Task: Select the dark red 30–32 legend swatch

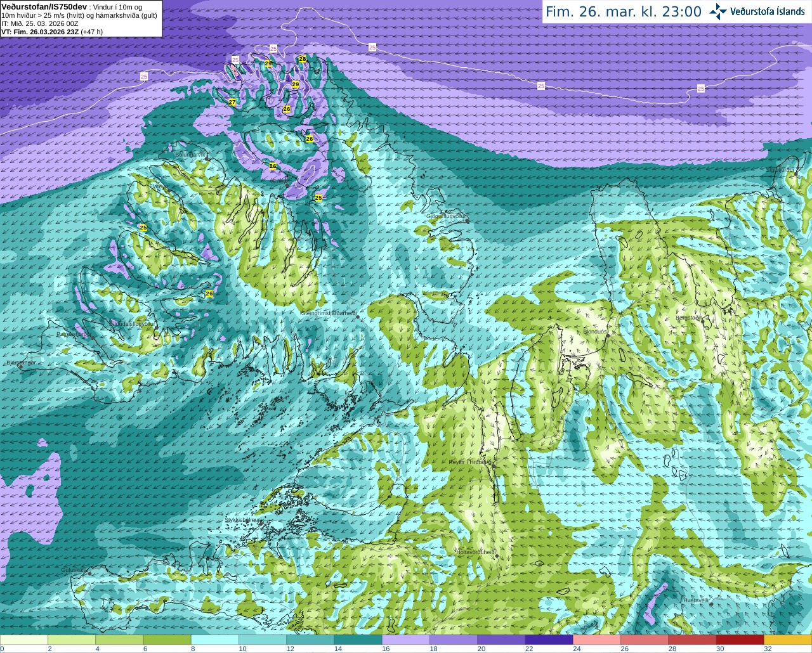Action: click(x=740, y=640)
